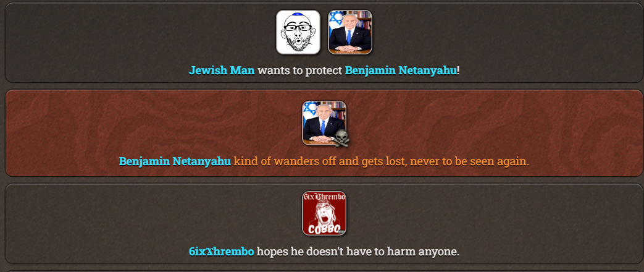
Task: Select Netanyahu portrait beside the cartoon avatar
Action: (350, 32)
